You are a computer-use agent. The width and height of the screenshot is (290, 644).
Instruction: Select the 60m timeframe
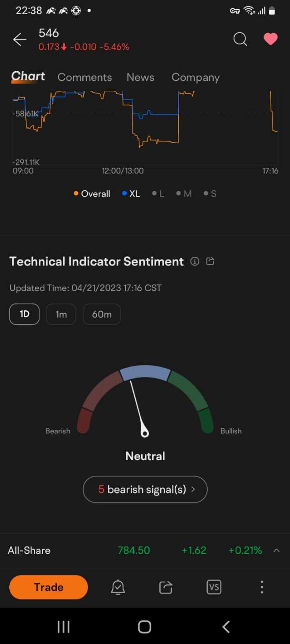pyautogui.click(x=102, y=314)
